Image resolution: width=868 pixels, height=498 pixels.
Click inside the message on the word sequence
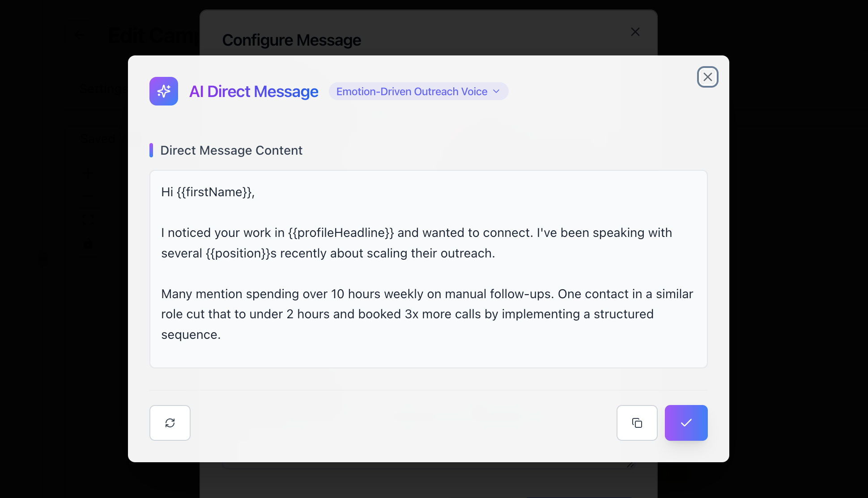click(190, 335)
